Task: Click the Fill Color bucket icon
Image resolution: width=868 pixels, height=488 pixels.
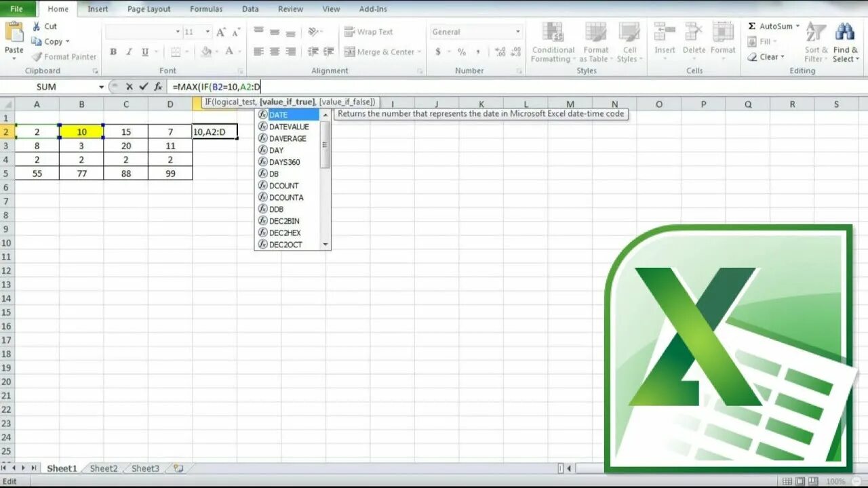Action: (206, 52)
